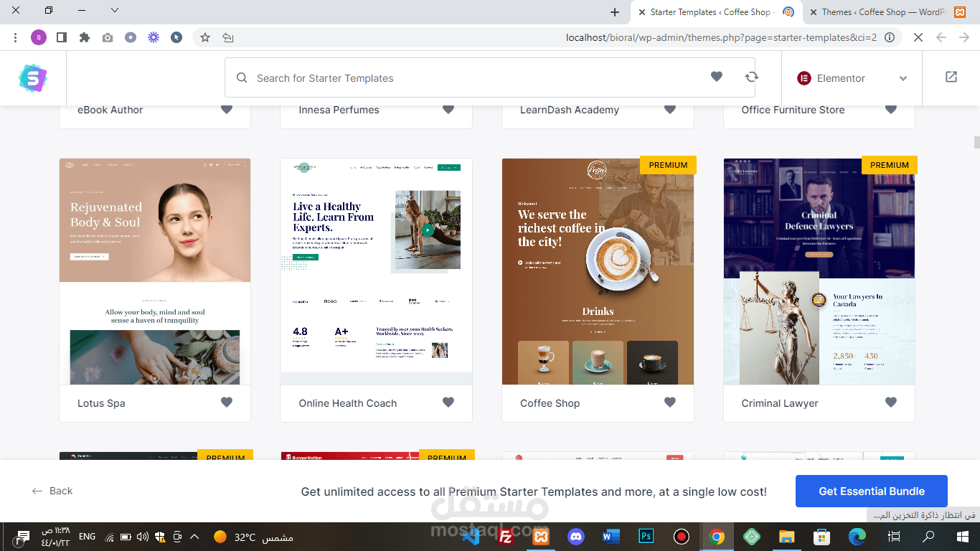The width and height of the screenshot is (980, 551).
Task: Click the volume speaker tray icon
Action: (x=142, y=537)
